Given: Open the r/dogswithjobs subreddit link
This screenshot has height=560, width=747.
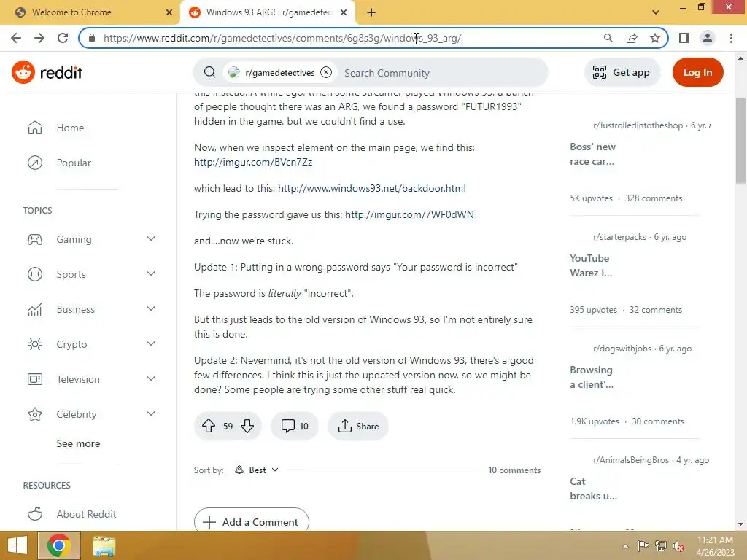Looking at the screenshot, I should 622,349.
